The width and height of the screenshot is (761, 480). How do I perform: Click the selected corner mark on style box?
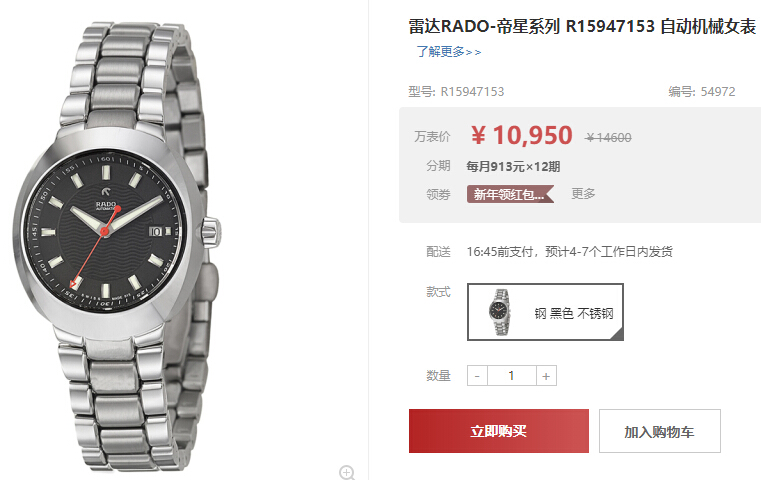click(617, 334)
